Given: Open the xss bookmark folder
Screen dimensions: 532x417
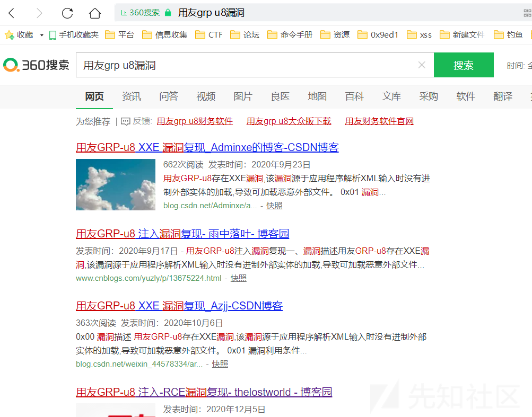Looking at the screenshot, I should pos(419,35).
